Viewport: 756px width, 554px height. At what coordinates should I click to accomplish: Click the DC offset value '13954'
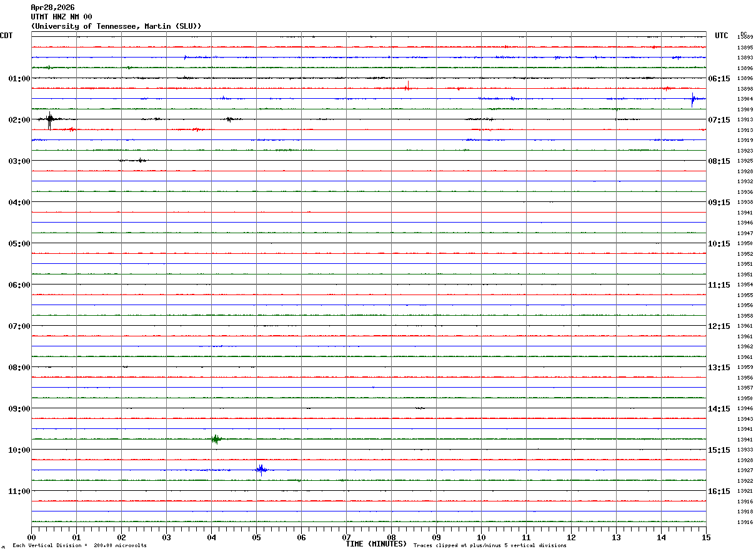(x=745, y=285)
